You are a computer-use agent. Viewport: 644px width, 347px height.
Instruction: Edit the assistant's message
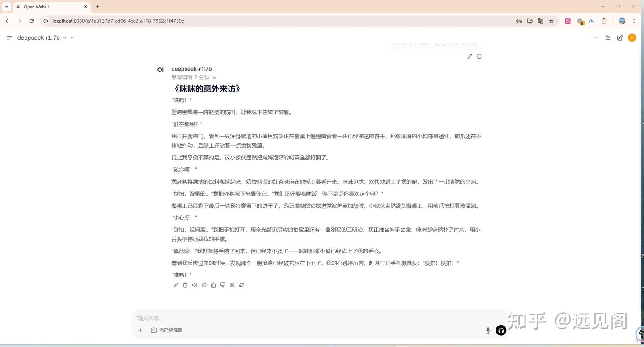point(176,285)
